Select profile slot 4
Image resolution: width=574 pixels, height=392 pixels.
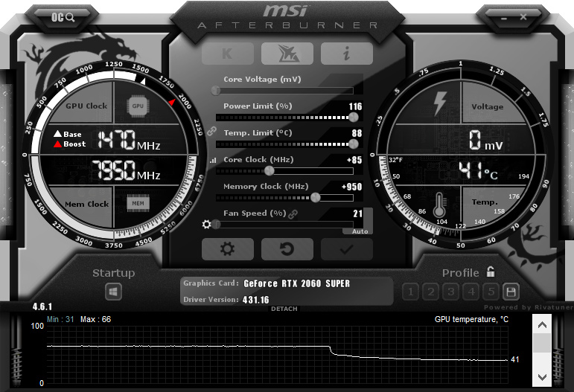tap(471, 292)
